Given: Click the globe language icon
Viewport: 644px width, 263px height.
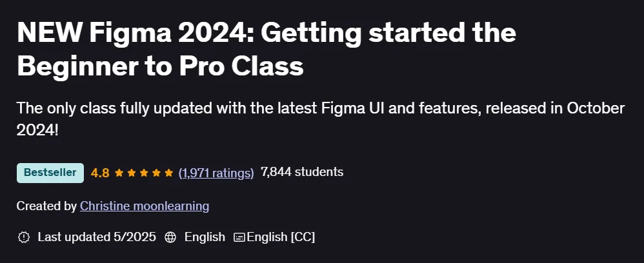Looking at the screenshot, I should [170, 237].
